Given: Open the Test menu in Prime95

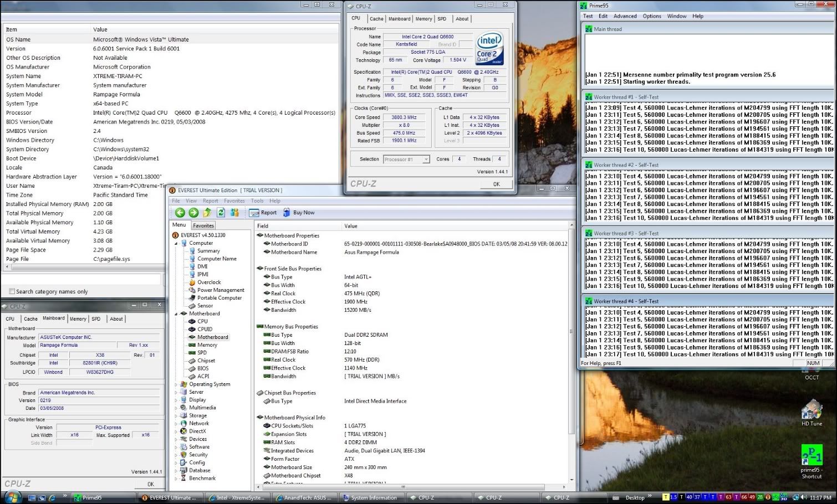Looking at the screenshot, I should 588,16.
